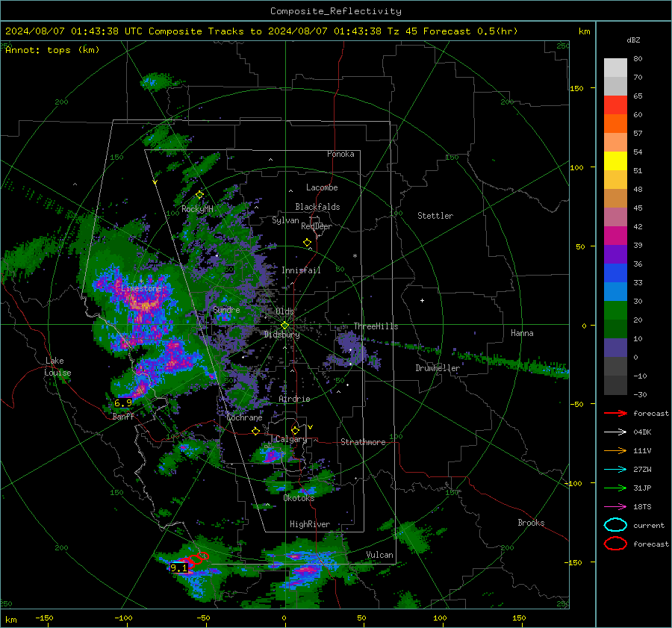Click the Blackfalds city label
Screen dimensions: 672x628
coord(317,207)
